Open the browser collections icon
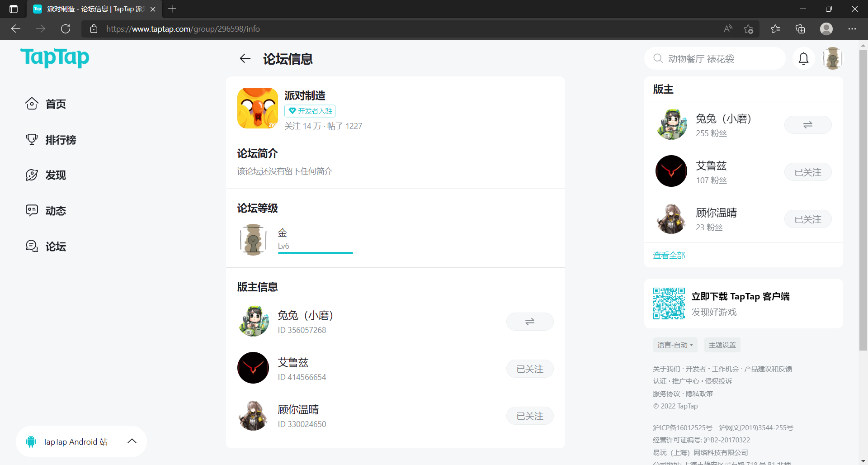 coord(800,29)
